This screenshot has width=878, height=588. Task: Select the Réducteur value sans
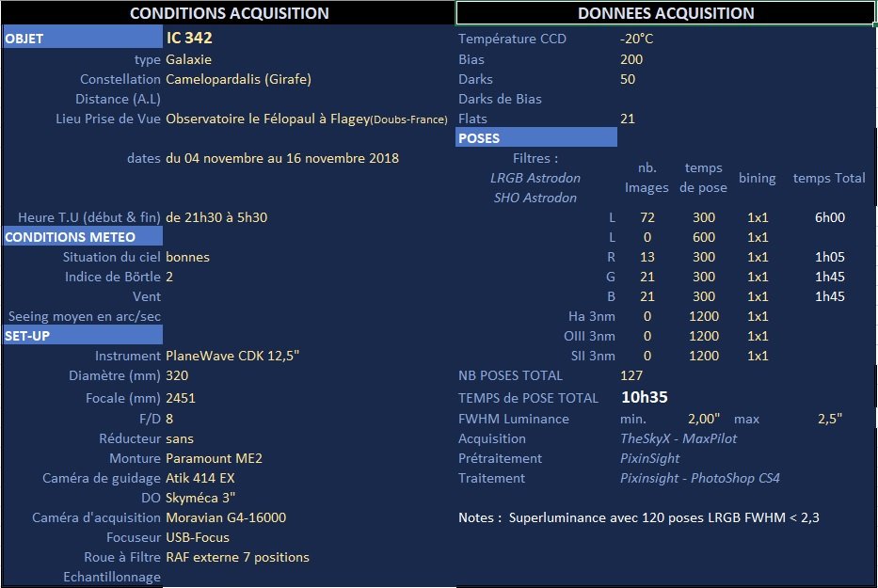(x=180, y=438)
